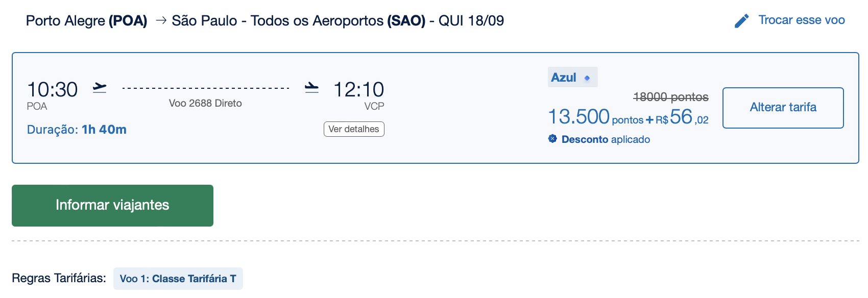Proceed with Informar viajantes button
This screenshot has width=868, height=298.
tap(112, 206)
